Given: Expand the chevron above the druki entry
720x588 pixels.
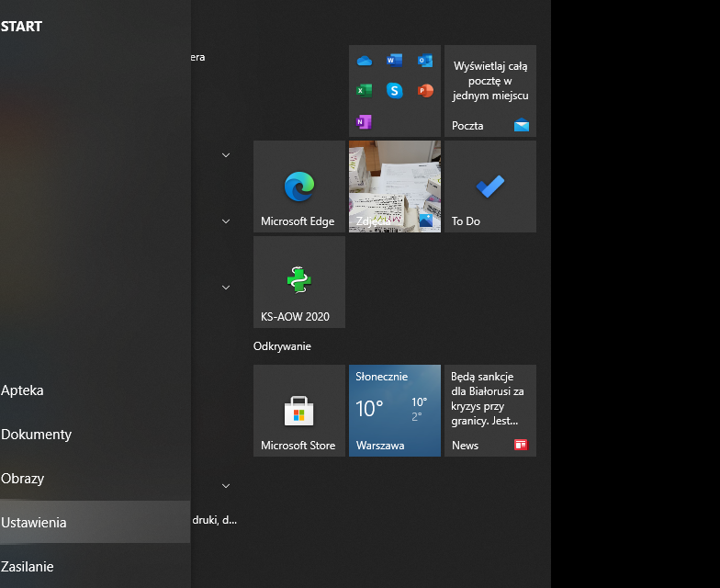Looking at the screenshot, I should pyautogui.click(x=226, y=486).
